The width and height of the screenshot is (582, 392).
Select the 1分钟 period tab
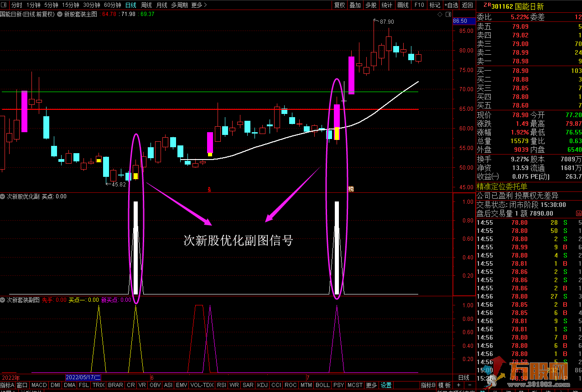tap(33, 5)
